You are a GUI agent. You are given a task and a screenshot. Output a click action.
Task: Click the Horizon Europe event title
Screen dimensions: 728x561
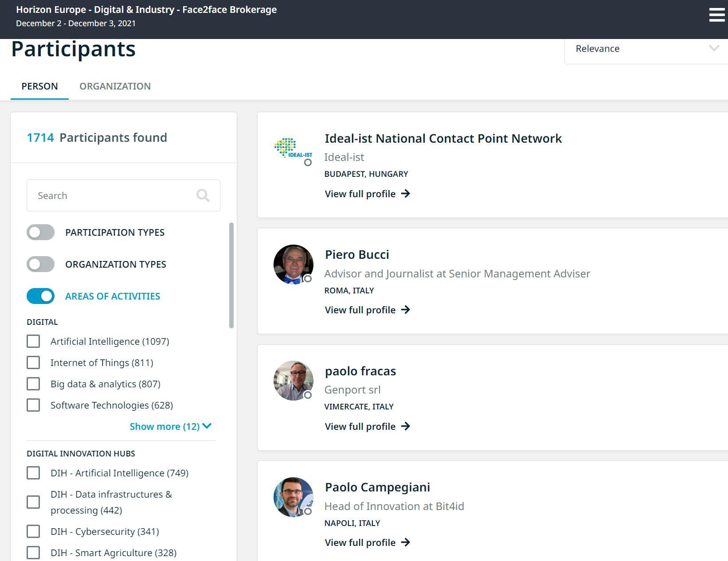[x=146, y=10]
